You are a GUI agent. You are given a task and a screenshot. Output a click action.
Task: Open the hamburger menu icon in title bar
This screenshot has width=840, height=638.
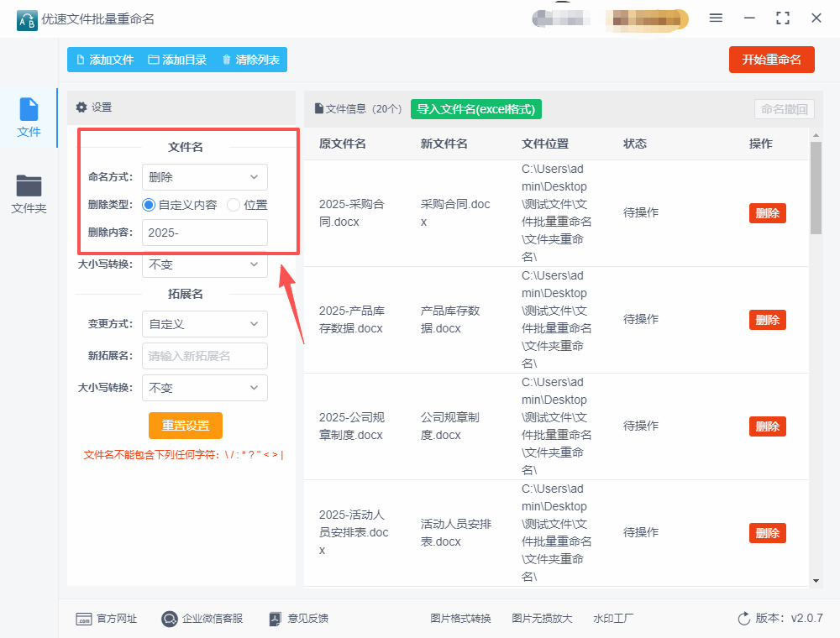716,18
